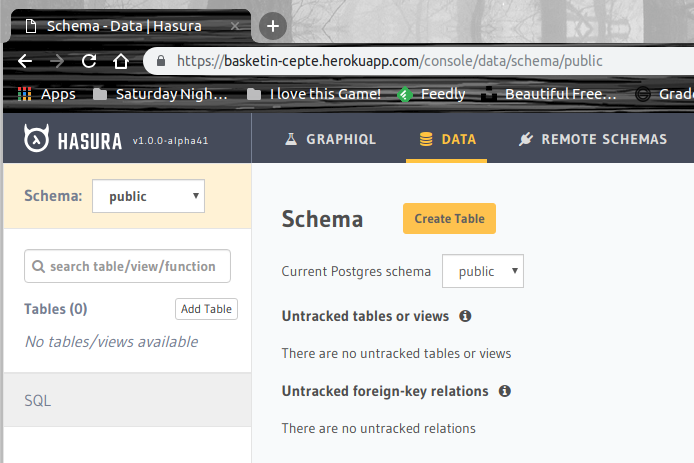
Task: Click the info icon beside Untracked tables or views
Action: pyautogui.click(x=465, y=316)
